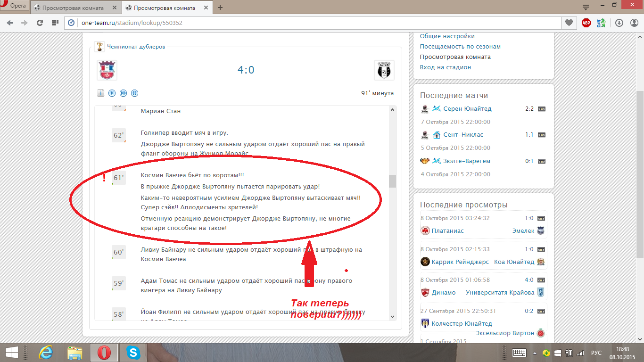This screenshot has height=362, width=644.
Task: Open the touch keyboard tray icon
Action: [519, 353]
